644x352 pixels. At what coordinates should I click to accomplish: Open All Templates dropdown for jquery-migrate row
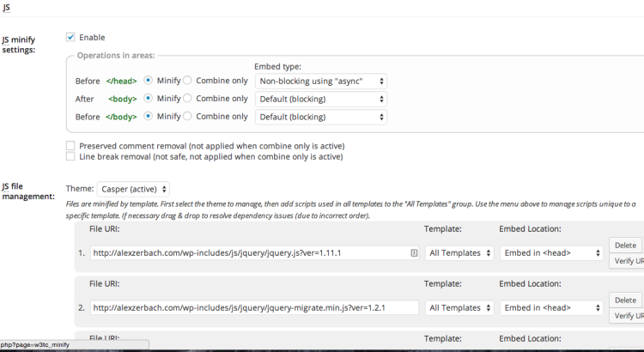tap(459, 307)
